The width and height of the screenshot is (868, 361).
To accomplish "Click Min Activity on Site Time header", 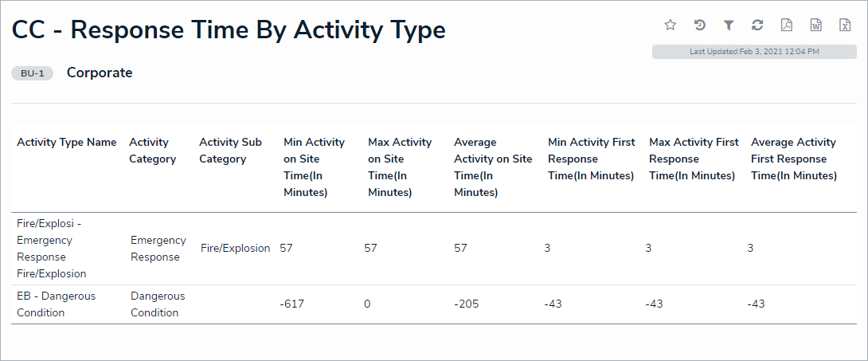I will tap(314, 167).
